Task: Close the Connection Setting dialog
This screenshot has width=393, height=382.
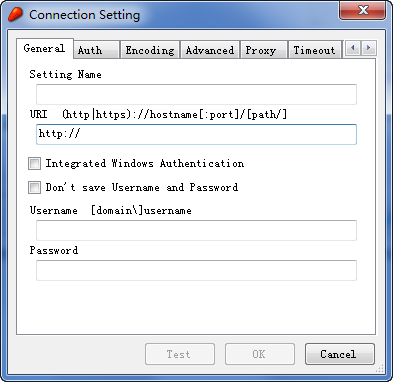Action: (x=363, y=10)
